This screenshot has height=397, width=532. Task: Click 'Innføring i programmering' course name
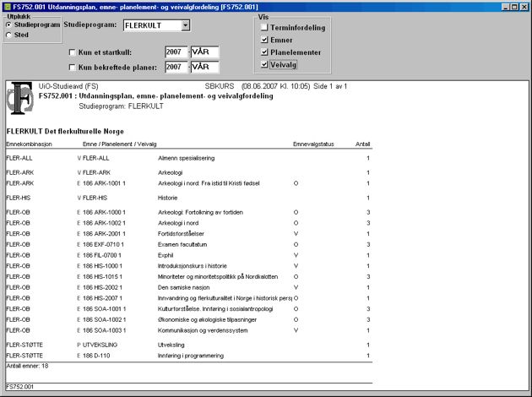tap(191, 356)
